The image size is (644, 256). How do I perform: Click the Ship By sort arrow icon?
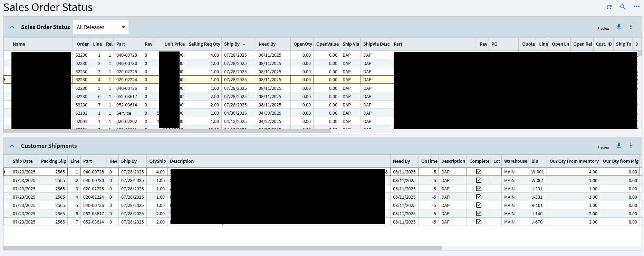(244, 44)
